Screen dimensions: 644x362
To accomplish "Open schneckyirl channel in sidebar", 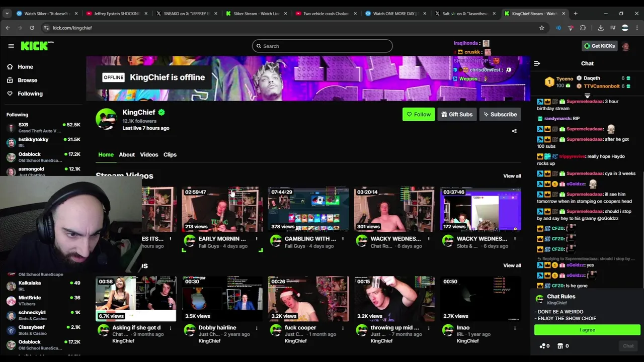I will coord(43,315).
